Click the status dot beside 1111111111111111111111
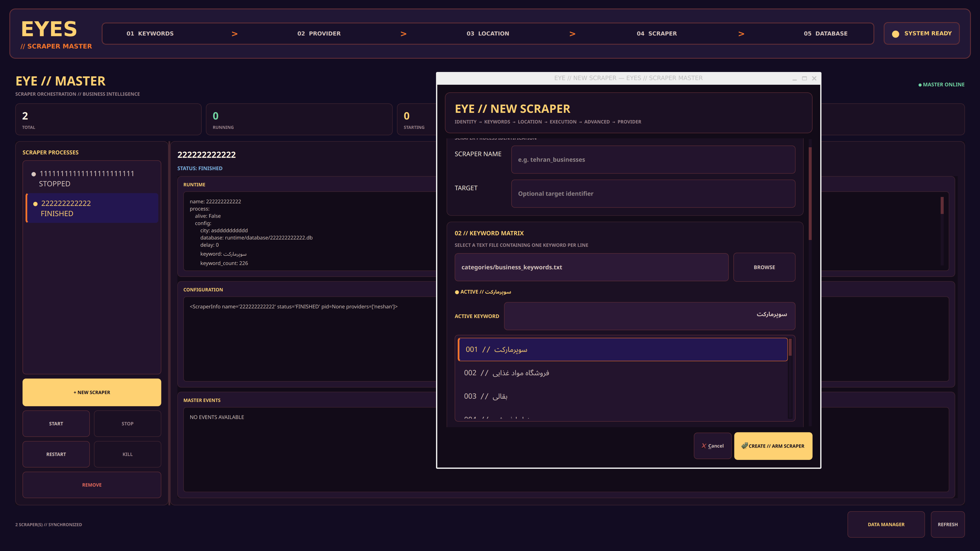Viewport: 980px width, 551px height. pos(33,174)
